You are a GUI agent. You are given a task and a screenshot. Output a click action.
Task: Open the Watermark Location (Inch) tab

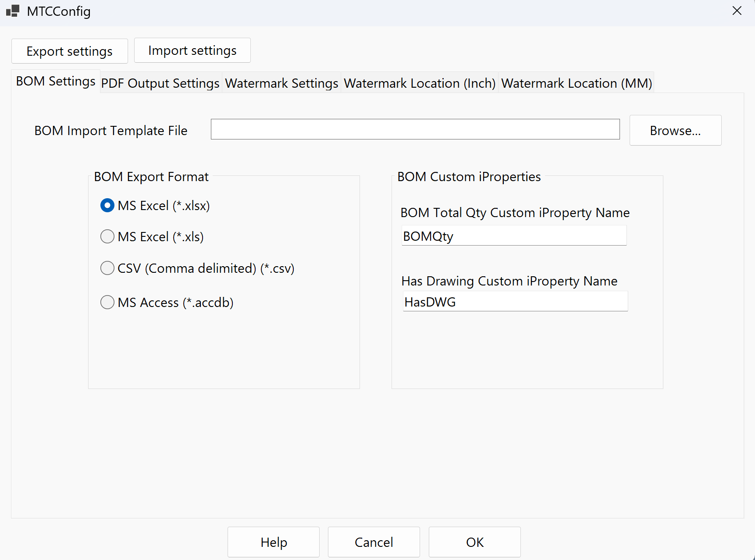click(420, 83)
